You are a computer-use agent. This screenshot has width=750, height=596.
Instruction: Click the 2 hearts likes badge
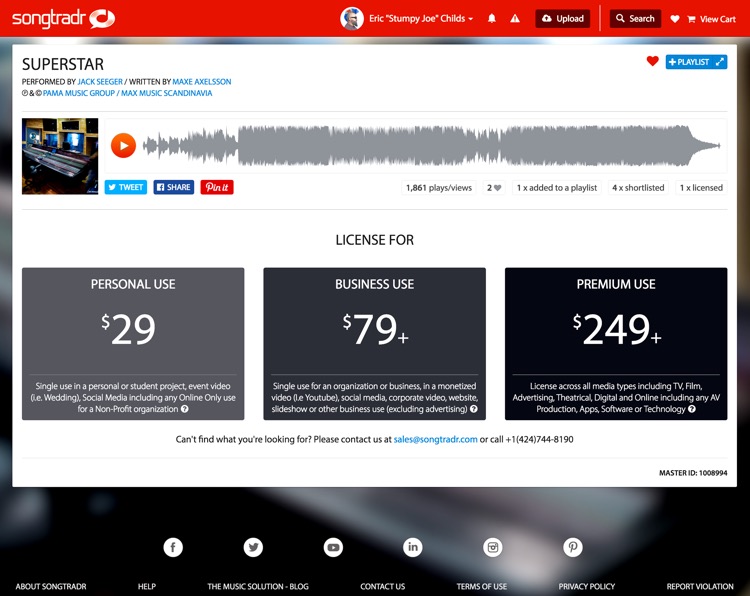[494, 188]
